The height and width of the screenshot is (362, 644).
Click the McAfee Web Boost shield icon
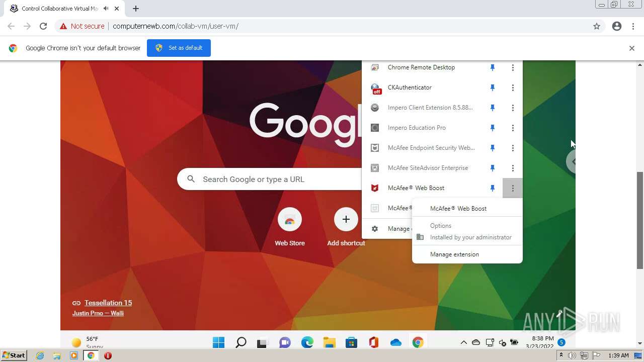pos(375,188)
